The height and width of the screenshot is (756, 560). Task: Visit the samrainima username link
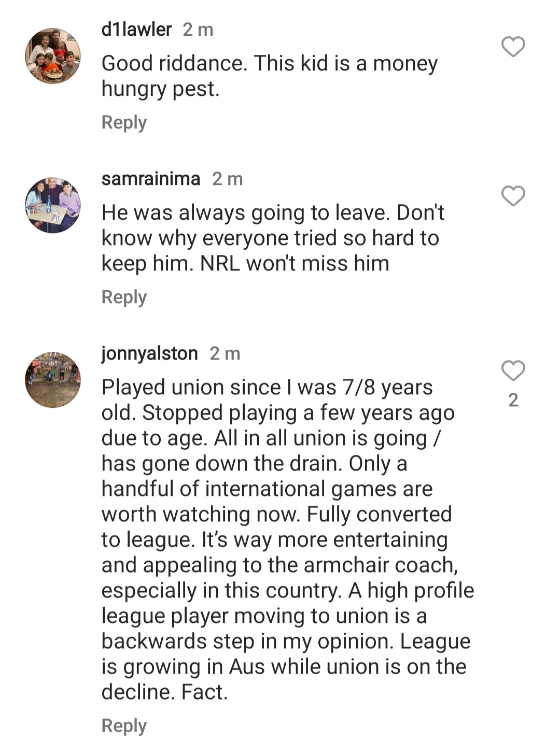tap(150, 179)
